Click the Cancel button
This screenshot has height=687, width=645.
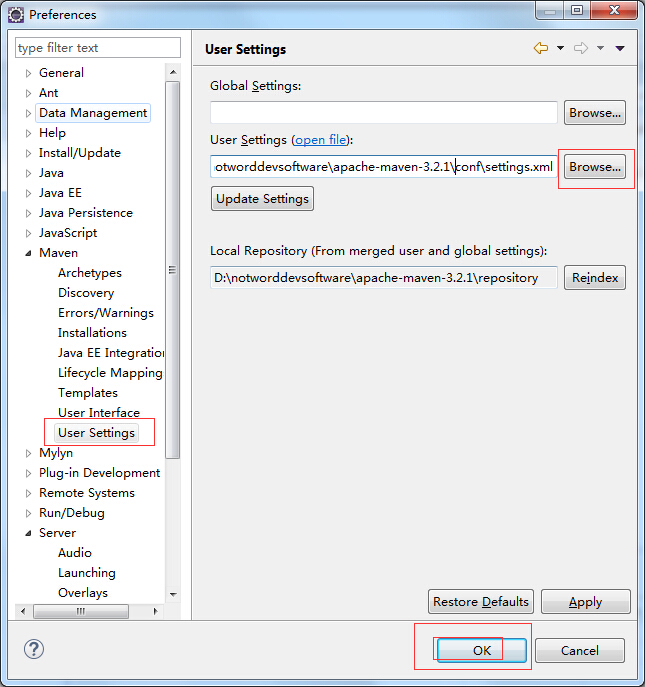580,650
